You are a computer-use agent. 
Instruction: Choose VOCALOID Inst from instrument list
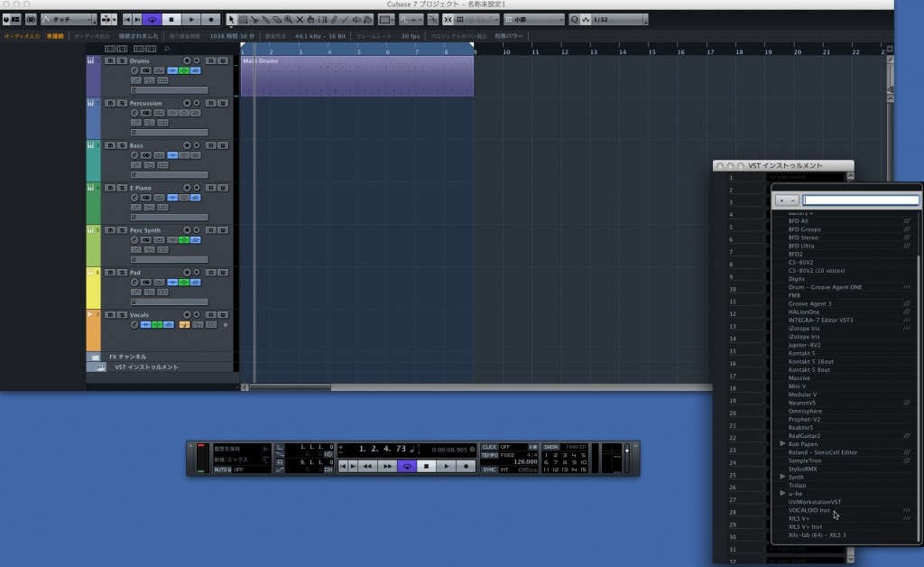[x=808, y=510]
